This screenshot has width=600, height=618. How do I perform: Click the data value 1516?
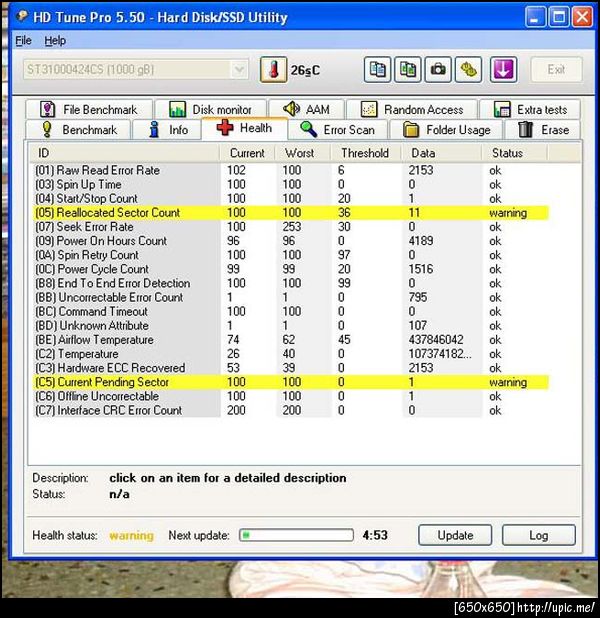click(421, 269)
